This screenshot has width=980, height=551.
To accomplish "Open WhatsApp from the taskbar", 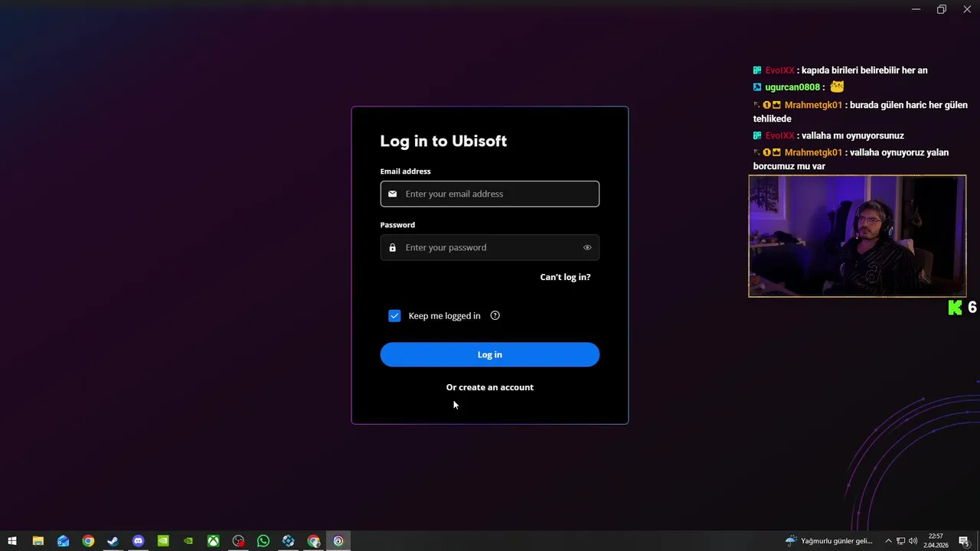I will point(263,541).
